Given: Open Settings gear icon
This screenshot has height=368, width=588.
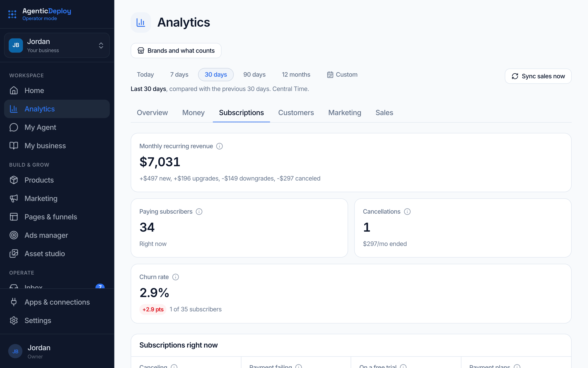Looking at the screenshot, I should click(14, 321).
